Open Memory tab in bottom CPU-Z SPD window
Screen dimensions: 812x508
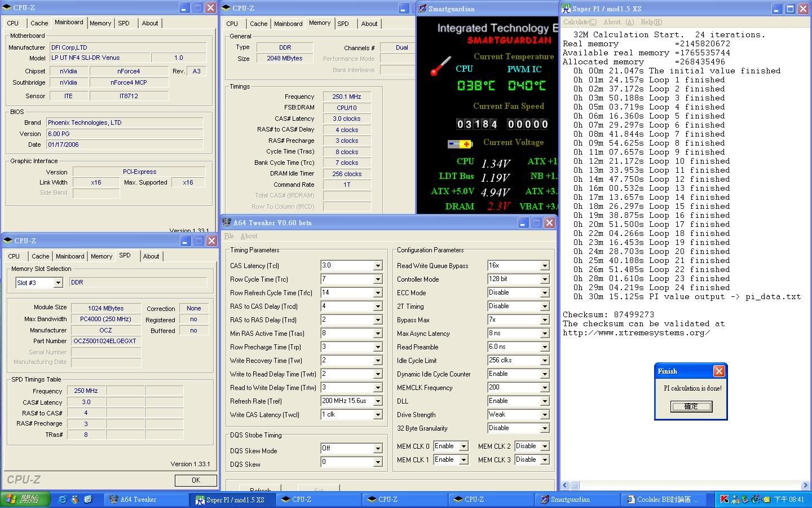101,256
